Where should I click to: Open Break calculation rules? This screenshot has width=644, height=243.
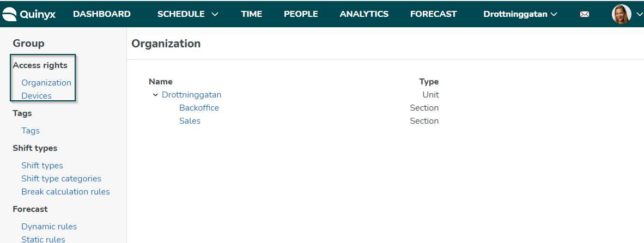[66, 192]
